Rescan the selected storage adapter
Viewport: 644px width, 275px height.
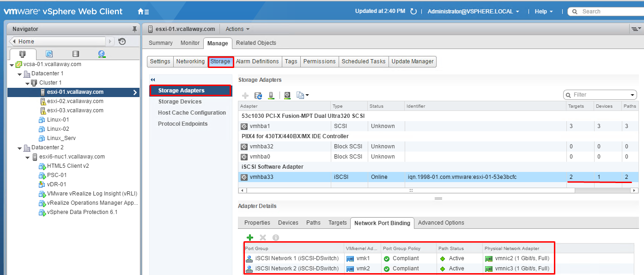[x=287, y=95]
